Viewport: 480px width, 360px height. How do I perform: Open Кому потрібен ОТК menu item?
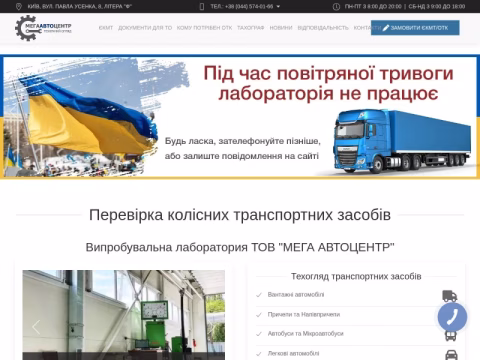tap(204, 28)
